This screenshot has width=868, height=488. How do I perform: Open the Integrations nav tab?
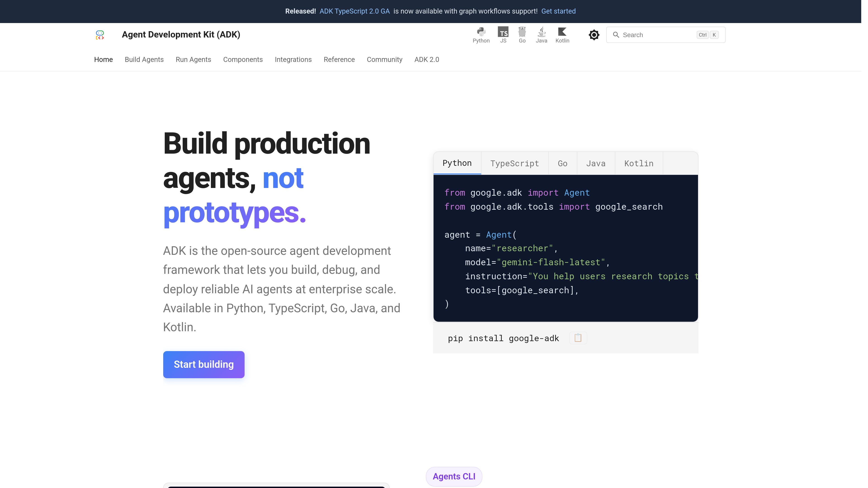tap(293, 60)
